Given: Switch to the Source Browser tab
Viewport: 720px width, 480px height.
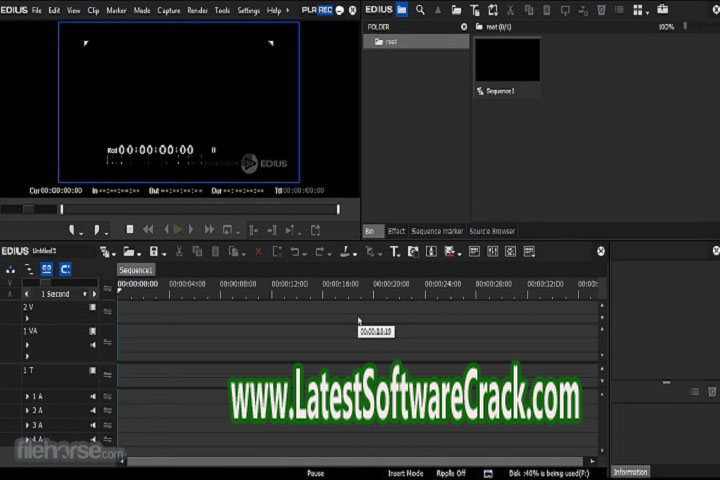Looking at the screenshot, I should 492,231.
